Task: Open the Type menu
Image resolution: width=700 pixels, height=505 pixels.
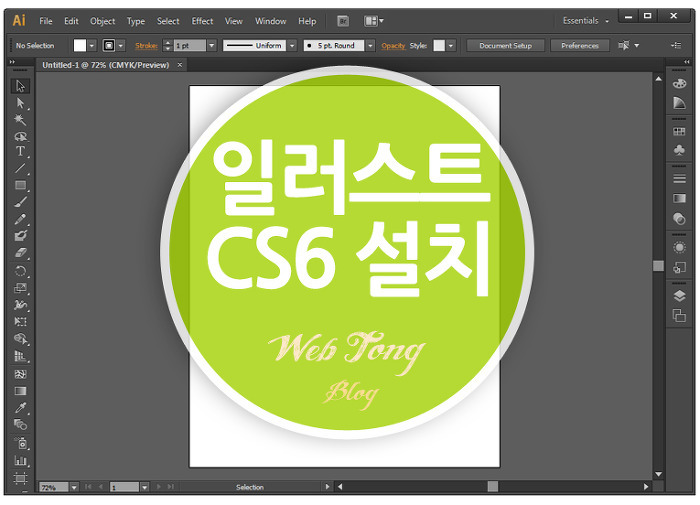Action: (x=136, y=21)
